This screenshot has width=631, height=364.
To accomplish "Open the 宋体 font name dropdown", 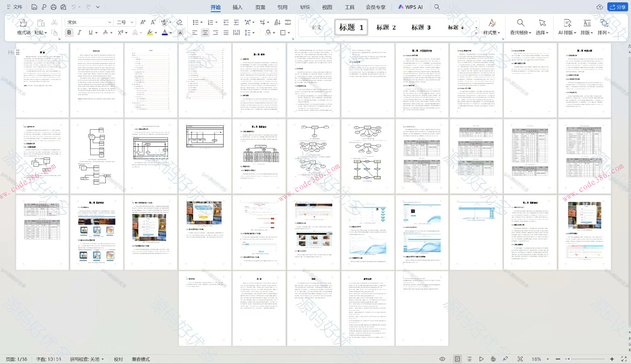I will click(109, 22).
